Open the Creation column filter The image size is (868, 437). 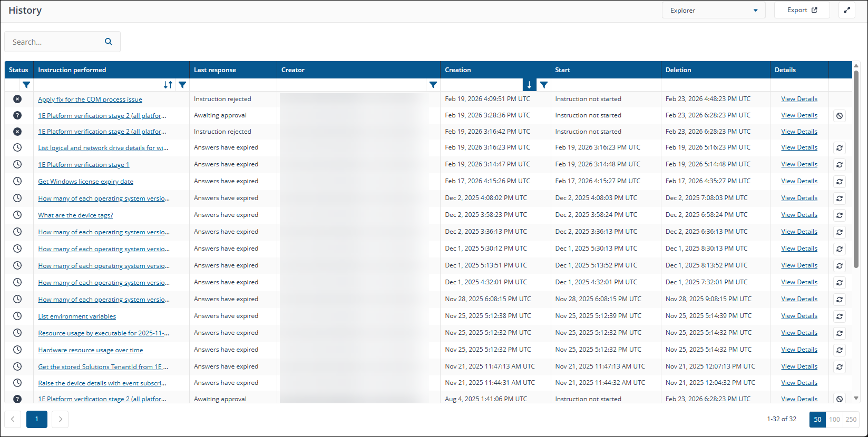[544, 85]
